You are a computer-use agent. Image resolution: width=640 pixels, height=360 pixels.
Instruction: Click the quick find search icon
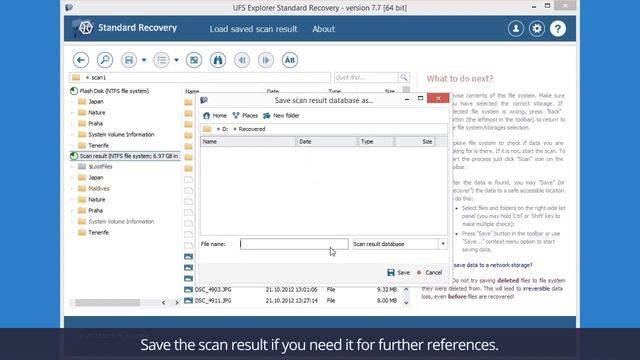click(404, 78)
